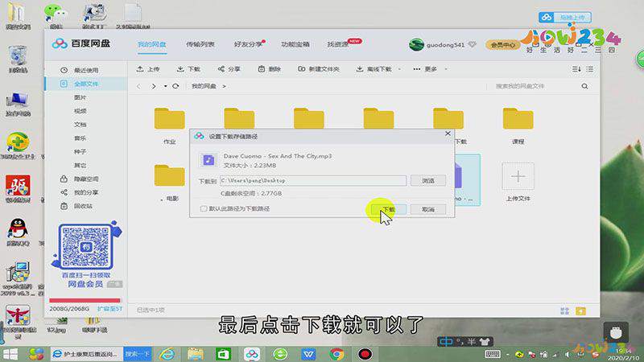Viewport: 644px width, 362px height.
Task: Close the 设置下载存储路径 dialog
Action: (448, 134)
